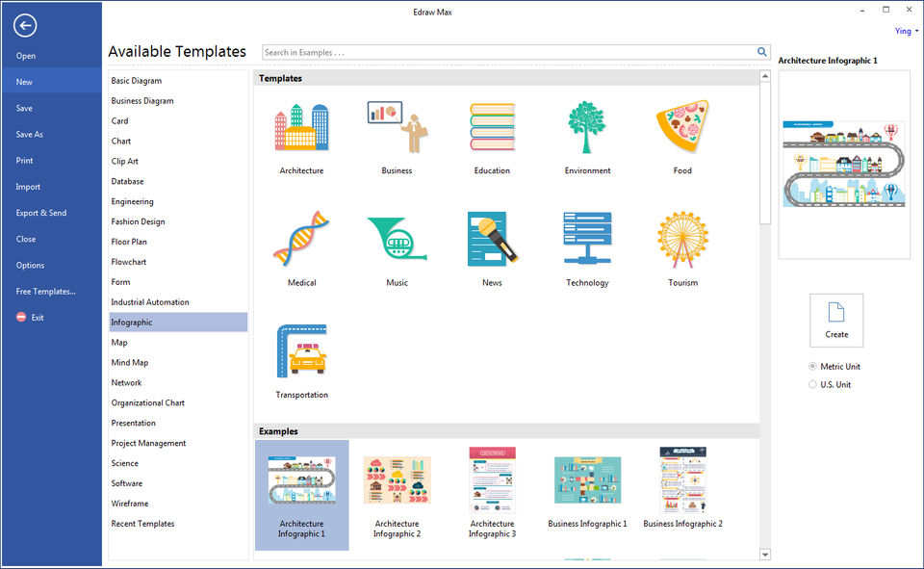Select the Metric Unit radio button
The image size is (924, 569).
[812, 366]
